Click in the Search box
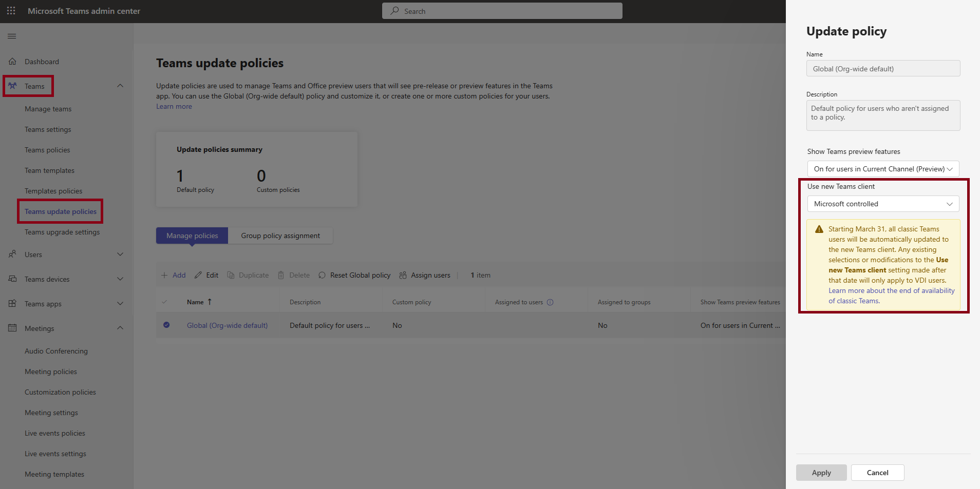 click(x=502, y=11)
